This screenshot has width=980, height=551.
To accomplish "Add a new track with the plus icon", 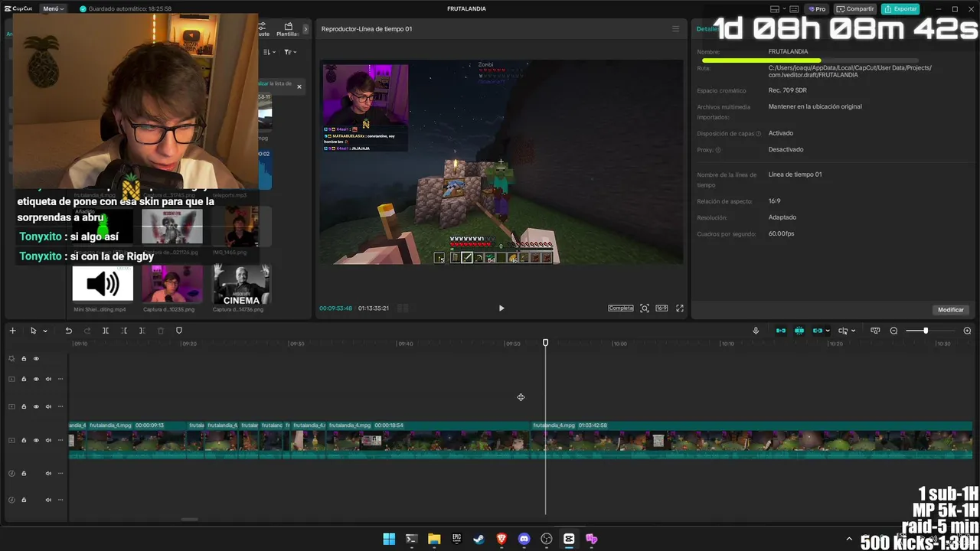I will 12,331.
